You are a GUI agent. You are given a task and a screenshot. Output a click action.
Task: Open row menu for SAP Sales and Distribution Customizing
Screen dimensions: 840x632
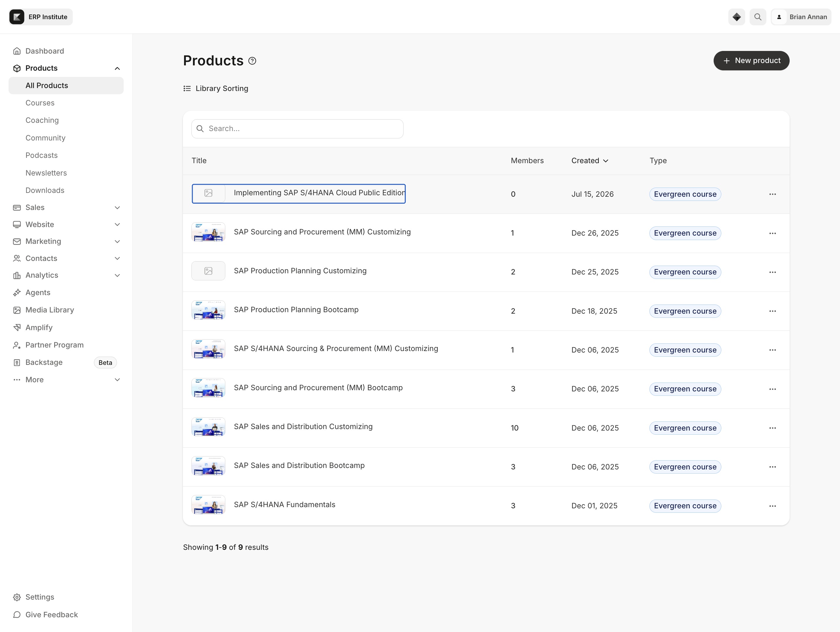click(x=772, y=428)
